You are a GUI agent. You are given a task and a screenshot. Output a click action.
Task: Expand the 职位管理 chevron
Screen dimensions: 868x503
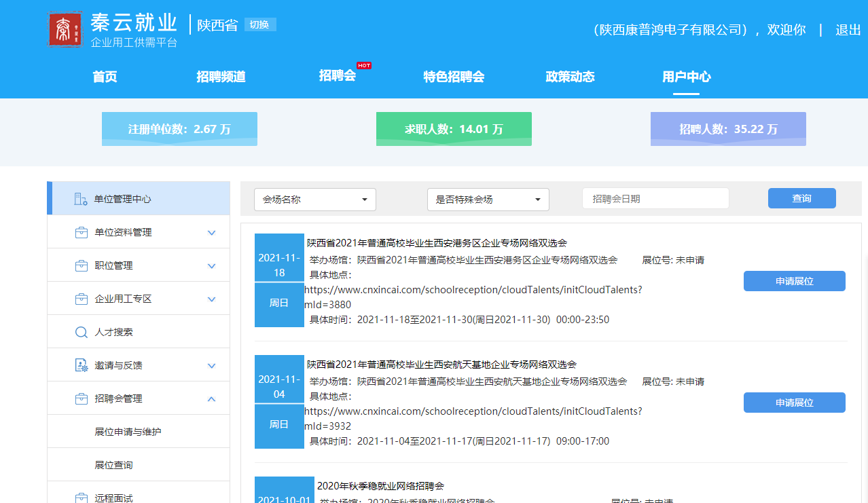tap(211, 266)
